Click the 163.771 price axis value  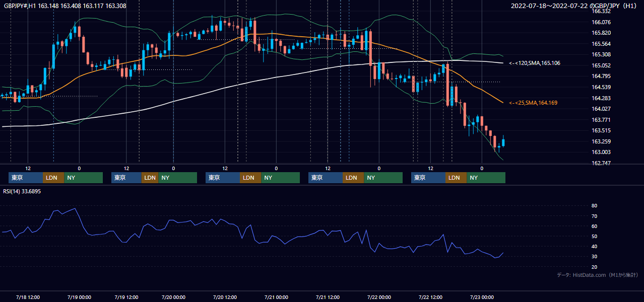pos(601,120)
